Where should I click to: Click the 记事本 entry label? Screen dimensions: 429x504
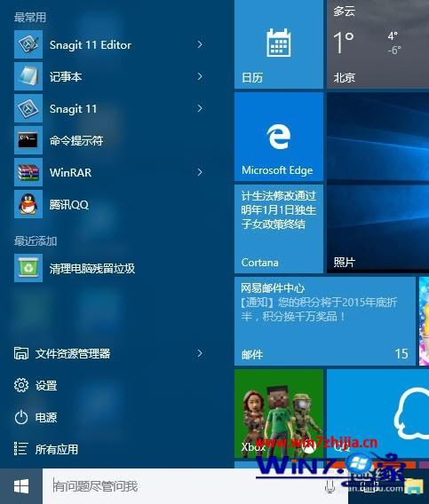click(x=66, y=77)
